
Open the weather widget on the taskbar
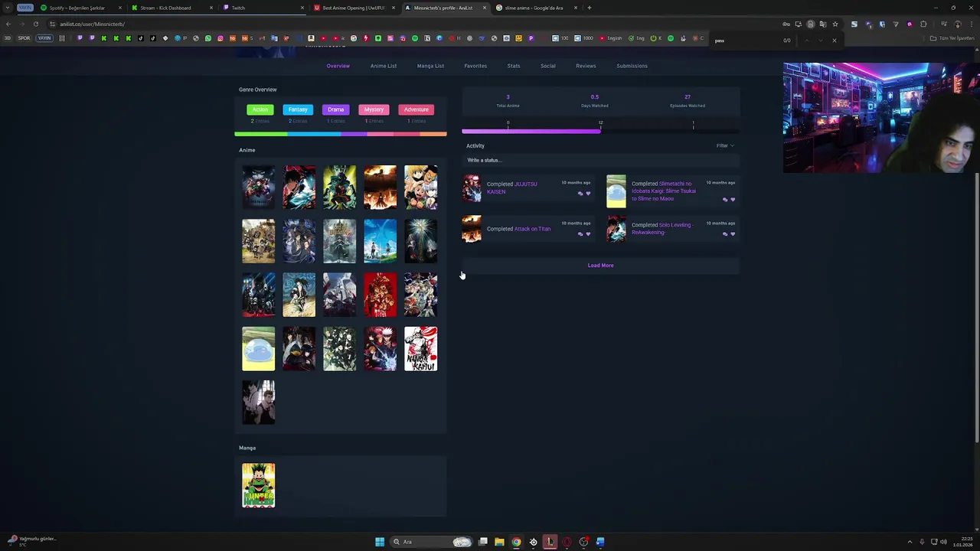32,540
